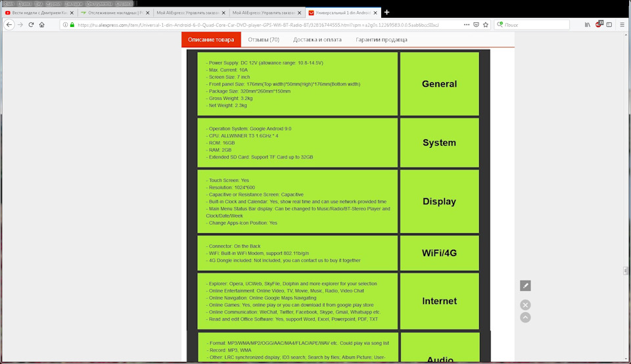Click 'Resolution: 1024*600' line
Screen dimensions: 631x364
[x=231, y=187]
